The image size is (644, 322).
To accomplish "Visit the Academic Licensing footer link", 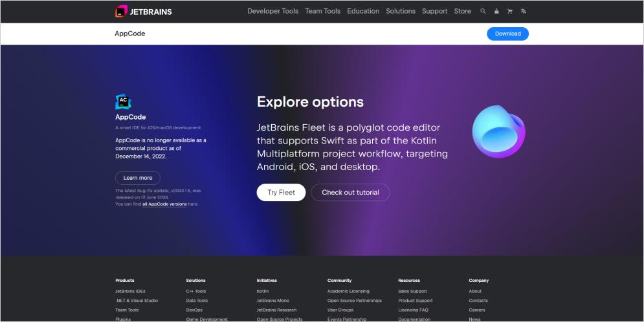I will click(348, 291).
